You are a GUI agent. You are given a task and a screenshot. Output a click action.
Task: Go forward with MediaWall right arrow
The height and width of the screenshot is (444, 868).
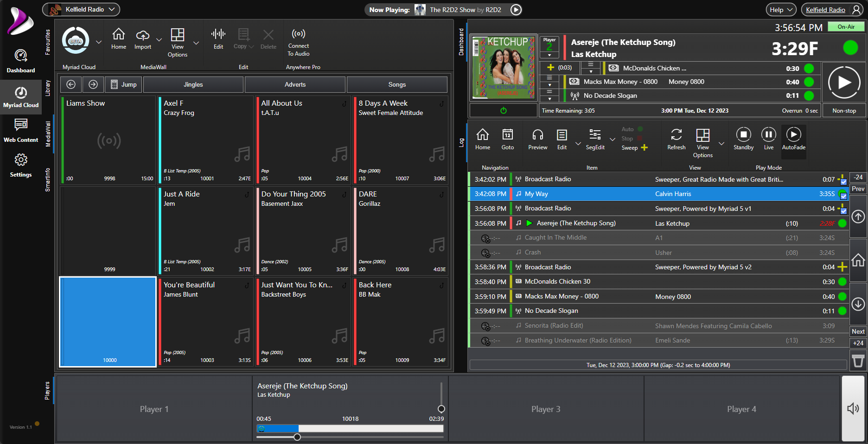point(93,84)
